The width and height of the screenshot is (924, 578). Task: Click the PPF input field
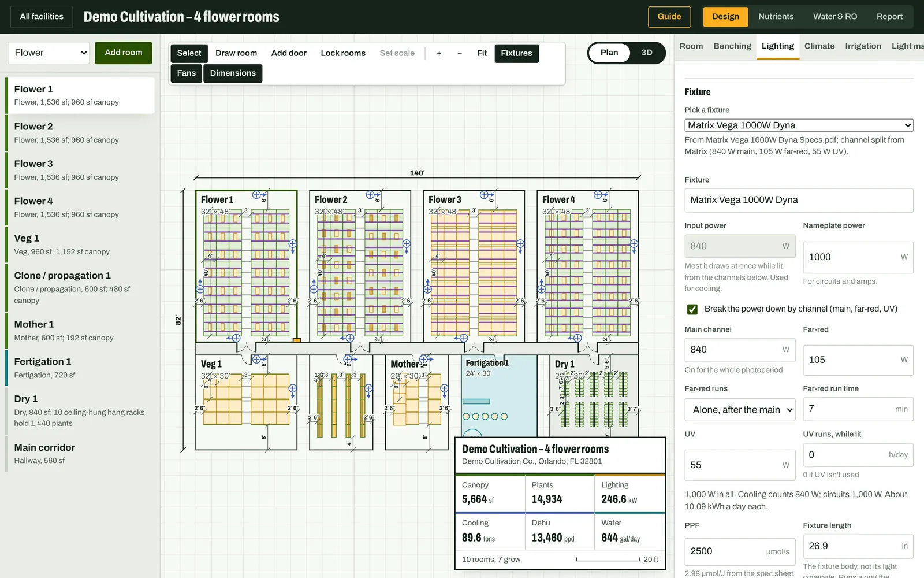pos(740,551)
